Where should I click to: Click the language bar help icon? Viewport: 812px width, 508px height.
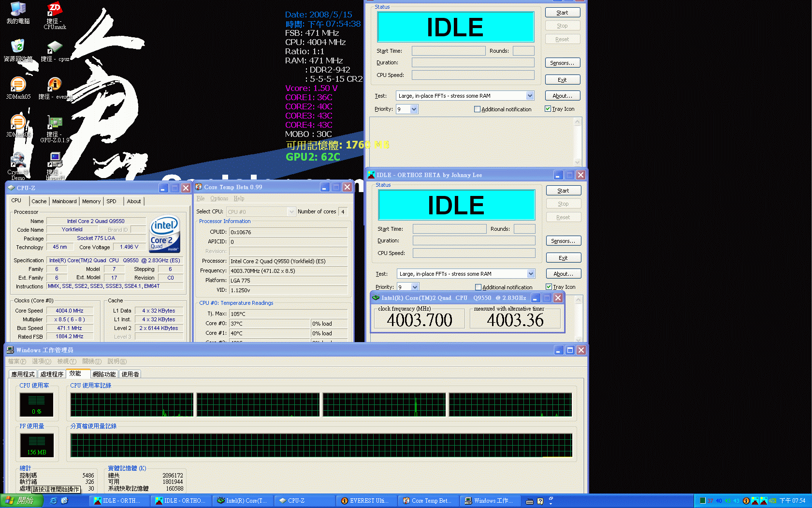pyautogui.click(x=540, y=501)
